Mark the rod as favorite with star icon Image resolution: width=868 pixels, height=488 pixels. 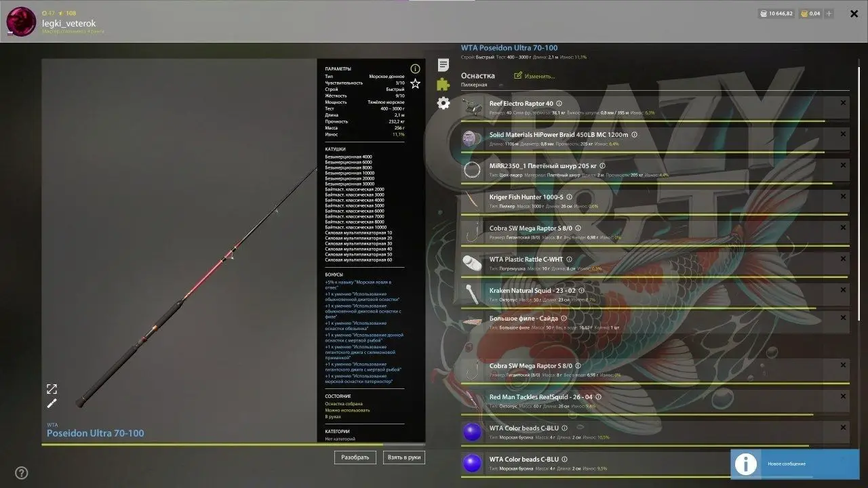pyautogui.click(x=415, y=84)
